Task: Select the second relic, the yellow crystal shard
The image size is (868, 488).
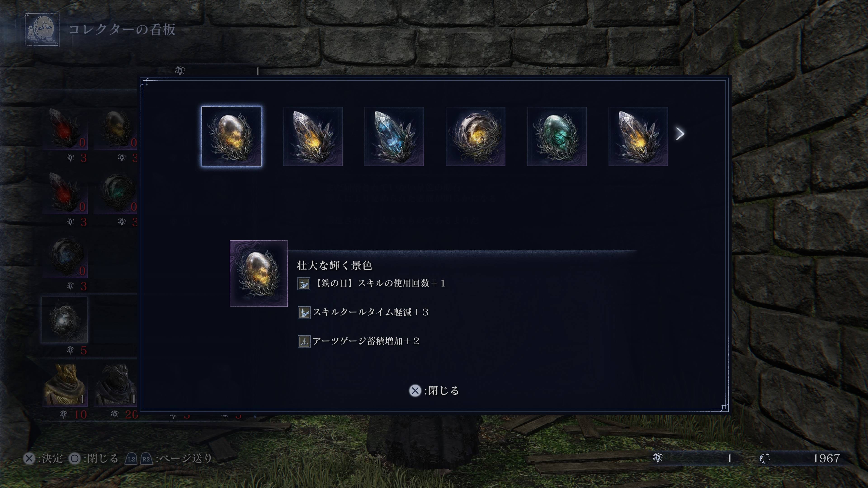Action: (313, 136)
